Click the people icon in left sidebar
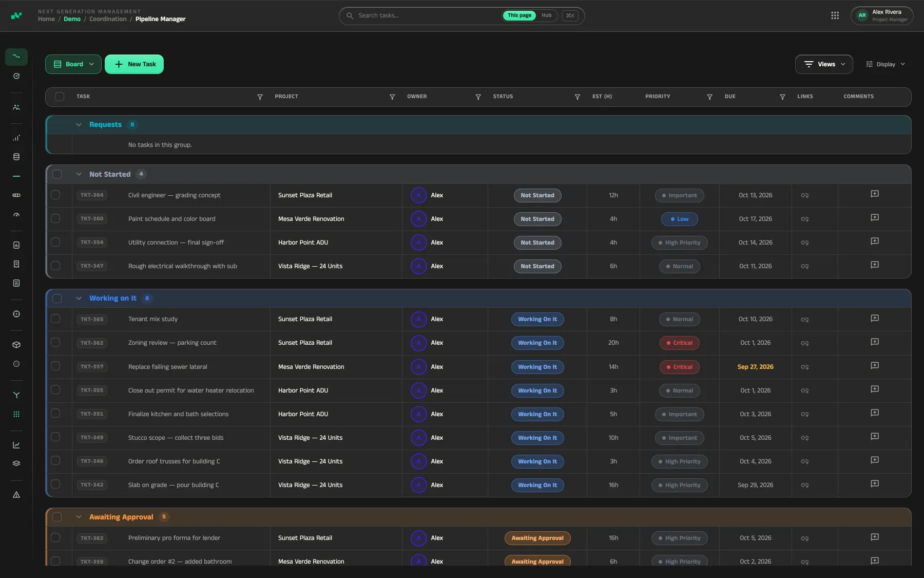 coord(16,107)
